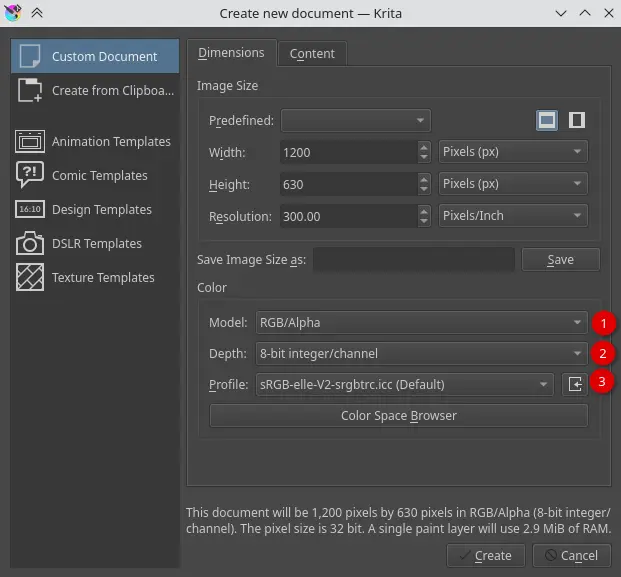Viewport: 621px width, 577px height.
Task: Click the Height value field
Action: pos(349,184)
